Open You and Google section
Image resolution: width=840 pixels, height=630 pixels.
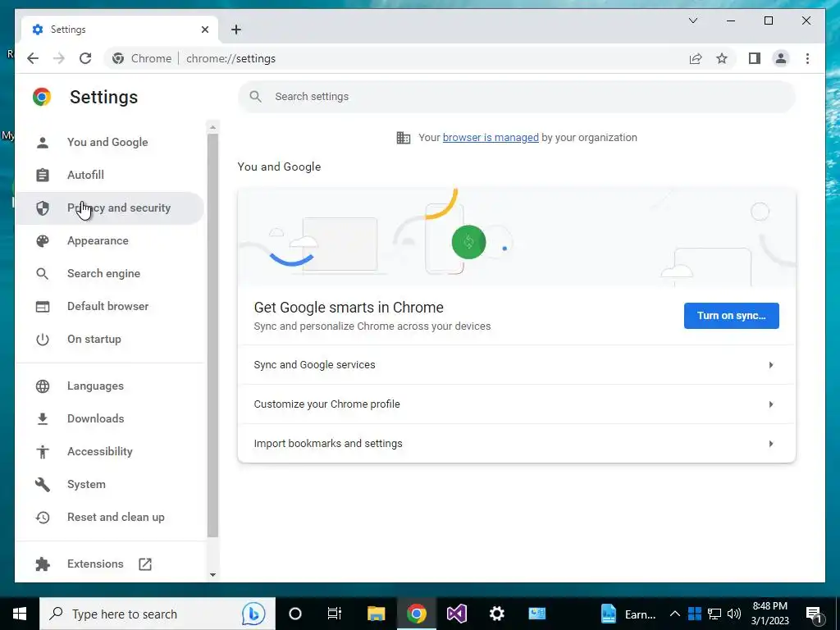[110, 143]
